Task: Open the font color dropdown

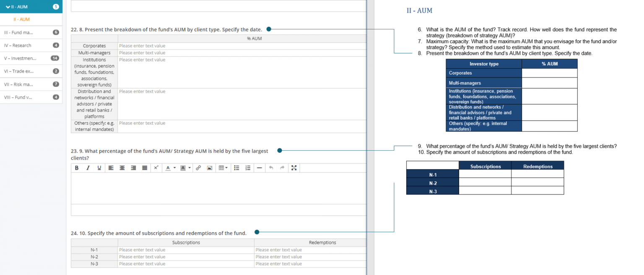Action: pos(174,168)
